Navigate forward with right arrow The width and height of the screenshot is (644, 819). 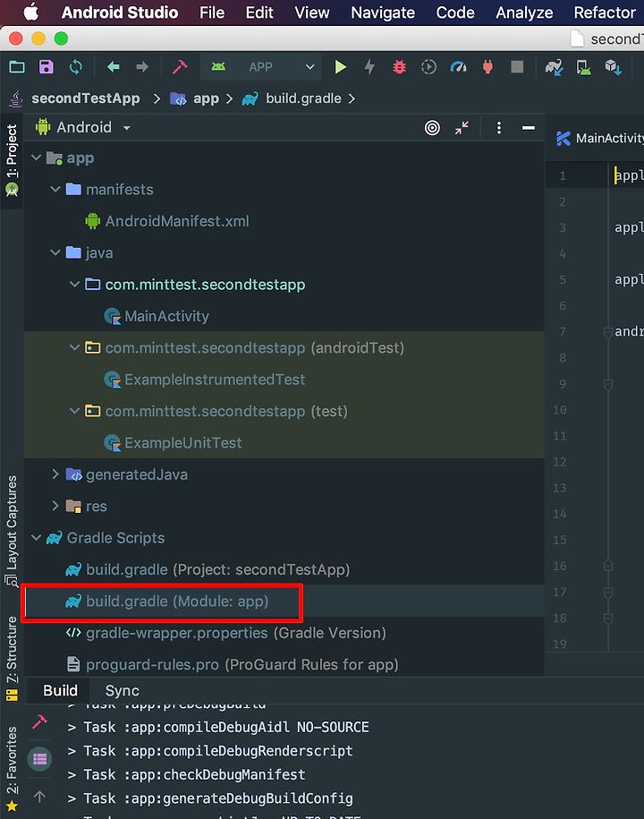[142, 67]
